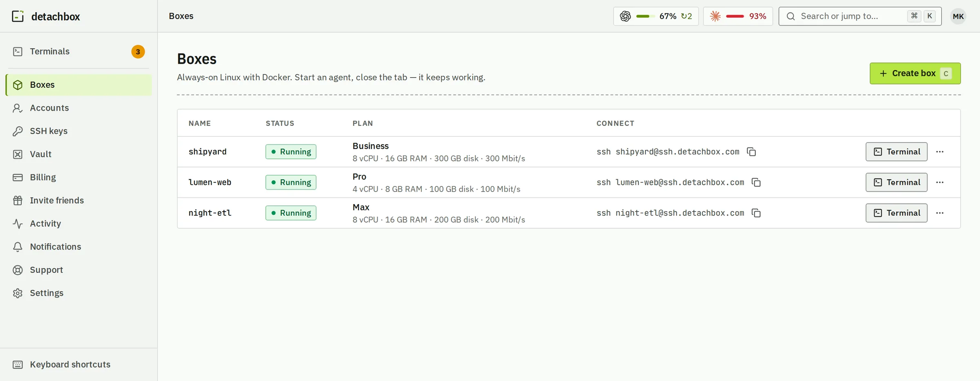Viewport: 980px width, 381px height.
Task: Copy the lumen-web SSH command
Action: coord(756,182)
